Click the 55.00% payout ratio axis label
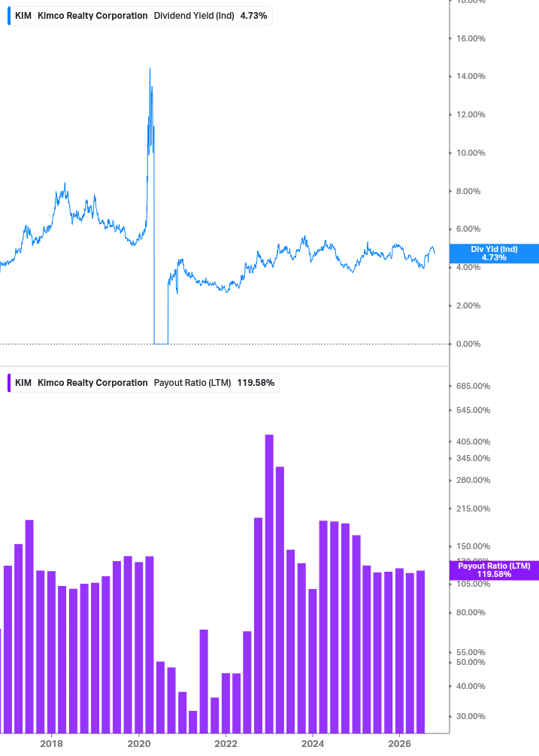Screen dimensions: 539x756 (471, 653)
